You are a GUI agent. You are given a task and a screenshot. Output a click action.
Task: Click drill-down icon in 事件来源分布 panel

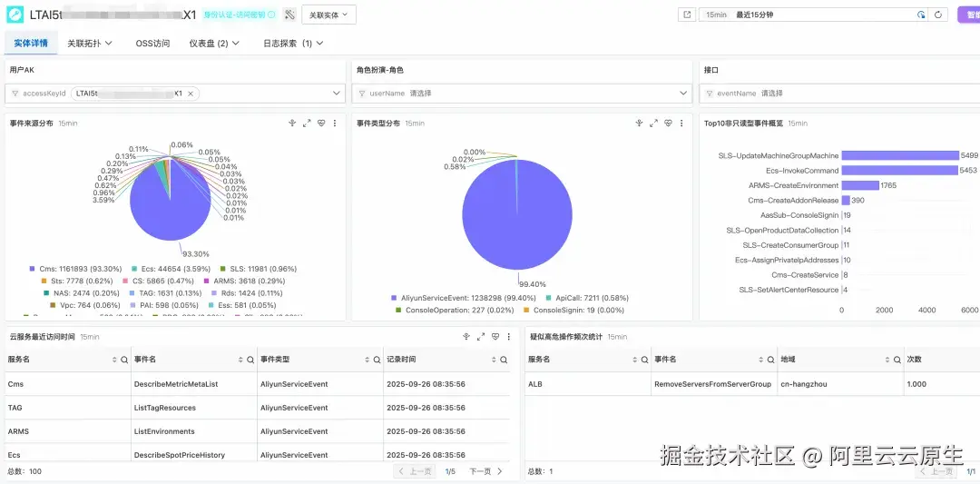[x=291, y=123]
